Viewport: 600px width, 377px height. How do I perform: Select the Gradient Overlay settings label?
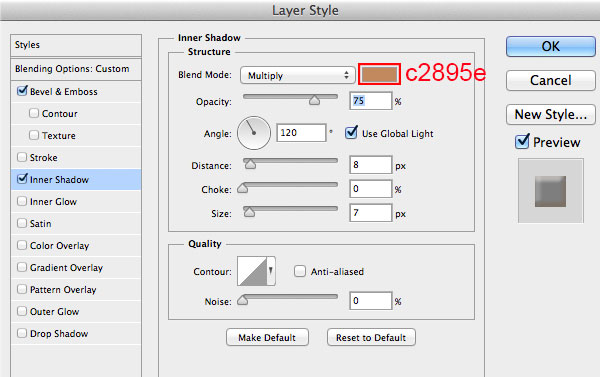(66, 268)
